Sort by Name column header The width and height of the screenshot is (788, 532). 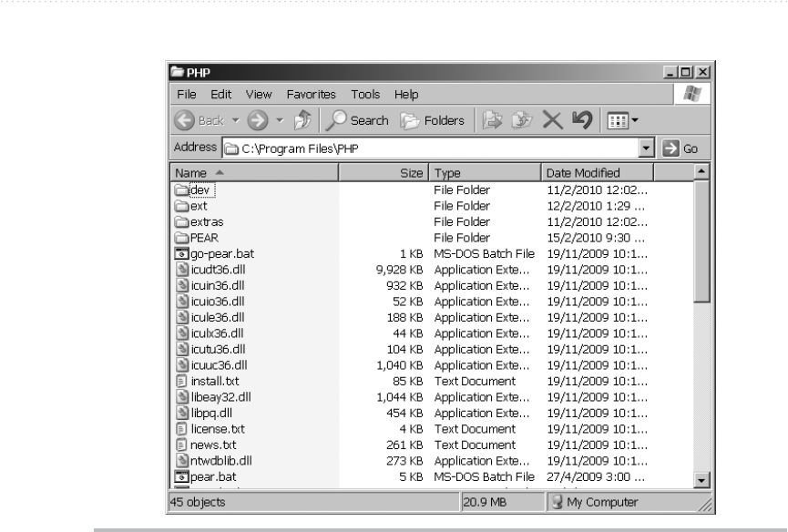point(254,173)
